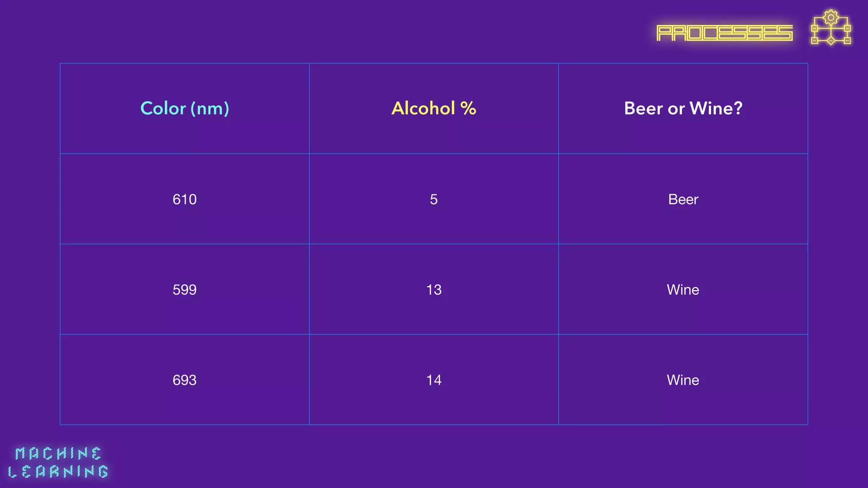Select the Beer or Wine? column header

(x=683, y=108)
